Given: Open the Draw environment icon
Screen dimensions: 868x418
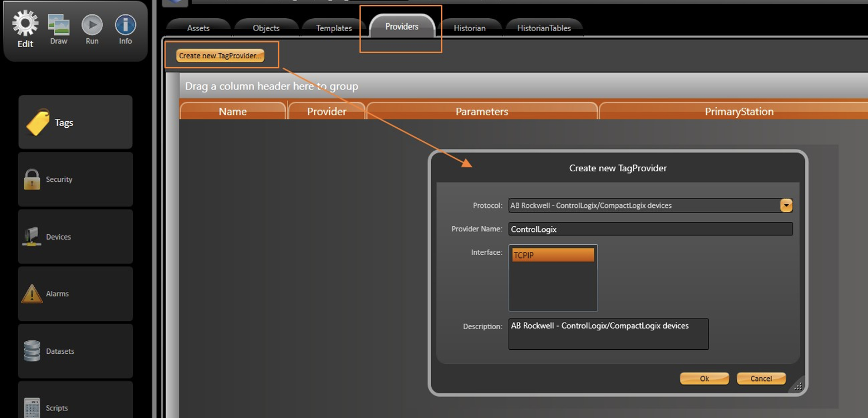Looking at the screenshot, I should pyautogui.click(x=59, y=25).
